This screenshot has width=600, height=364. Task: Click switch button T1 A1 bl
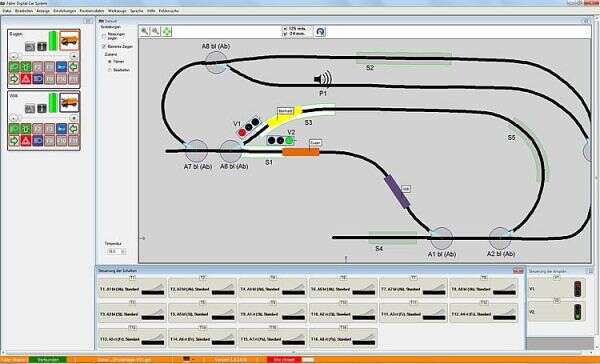[132, 289]
